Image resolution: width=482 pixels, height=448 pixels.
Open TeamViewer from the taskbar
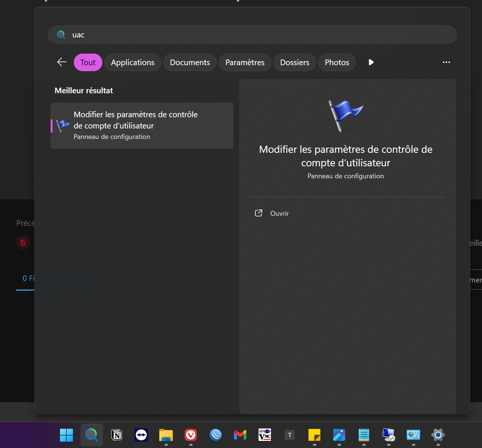[141, 435]
